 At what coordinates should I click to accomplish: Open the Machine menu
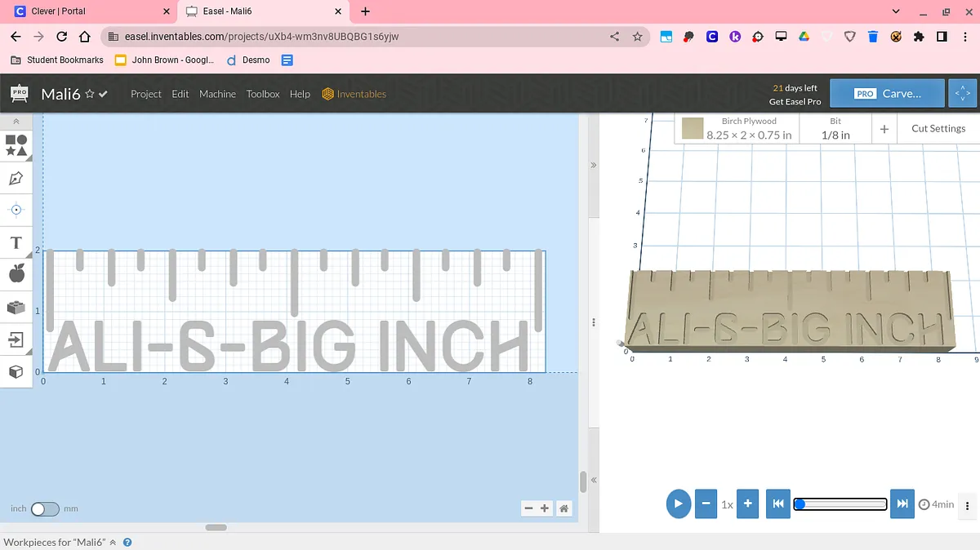pyautogui.click(x=217, y=94)
